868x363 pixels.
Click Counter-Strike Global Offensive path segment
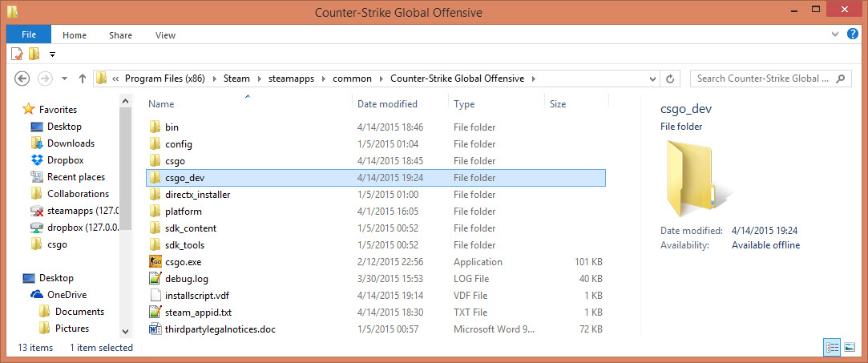tap(458, 79)
